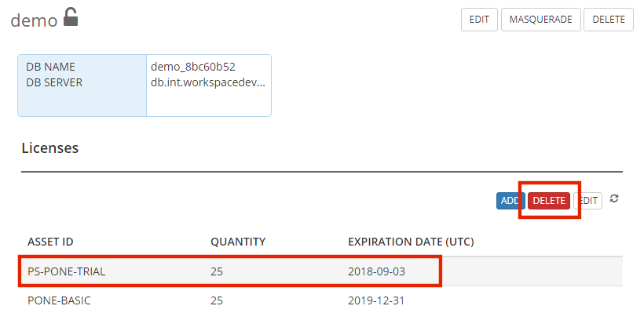This screenshot has height=324, width=644.
Task: Select the PONE-BASIC license row
Action: click(322, 300)
